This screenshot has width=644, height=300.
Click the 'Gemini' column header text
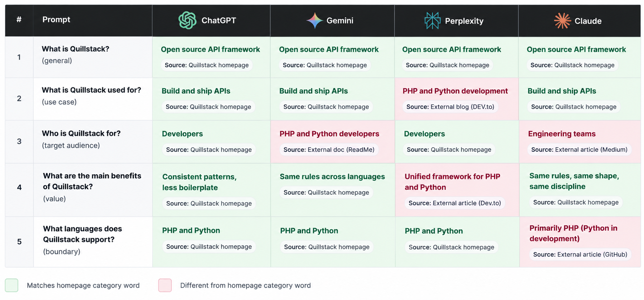[340, 21]
